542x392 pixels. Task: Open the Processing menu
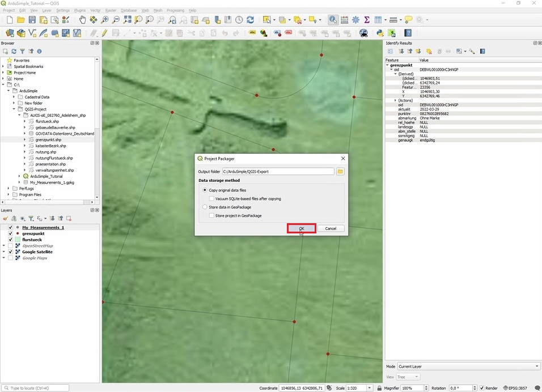[175, 10]
